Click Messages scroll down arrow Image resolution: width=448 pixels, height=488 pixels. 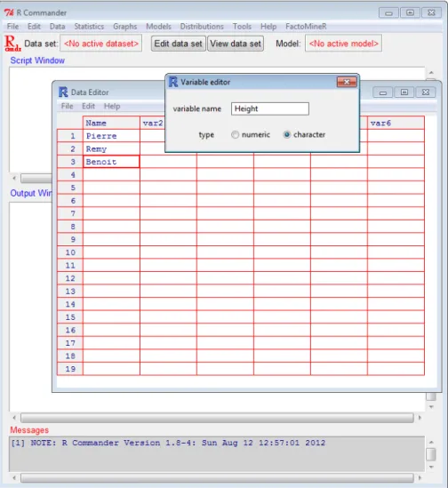(x=431, y=467)
